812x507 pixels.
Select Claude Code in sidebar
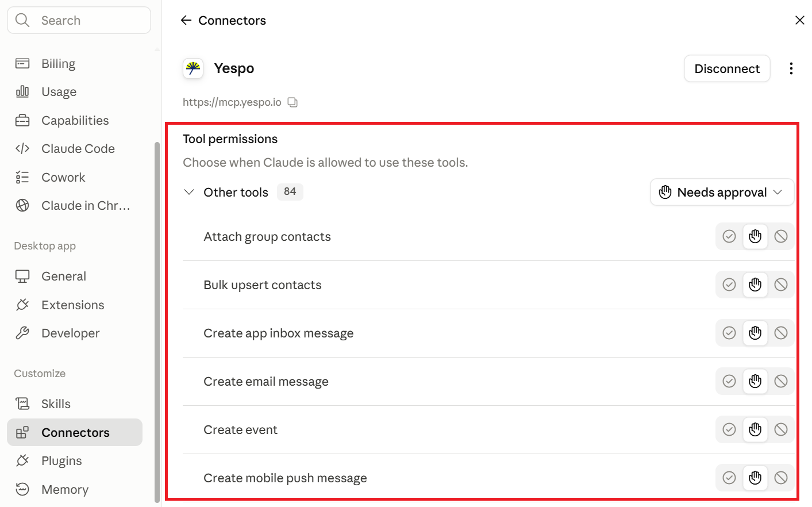pos(75,148)
